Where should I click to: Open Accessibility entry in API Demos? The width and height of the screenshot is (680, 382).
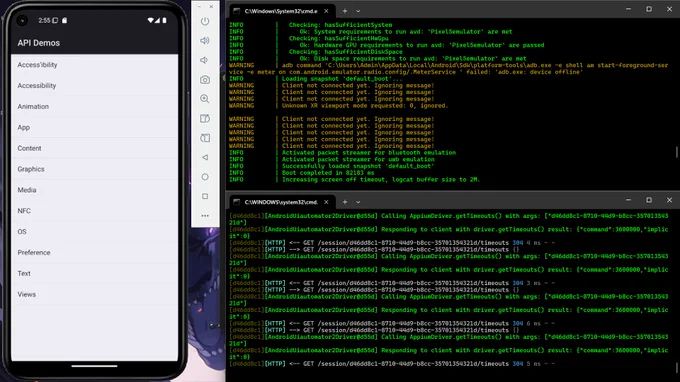pos(95,85)
